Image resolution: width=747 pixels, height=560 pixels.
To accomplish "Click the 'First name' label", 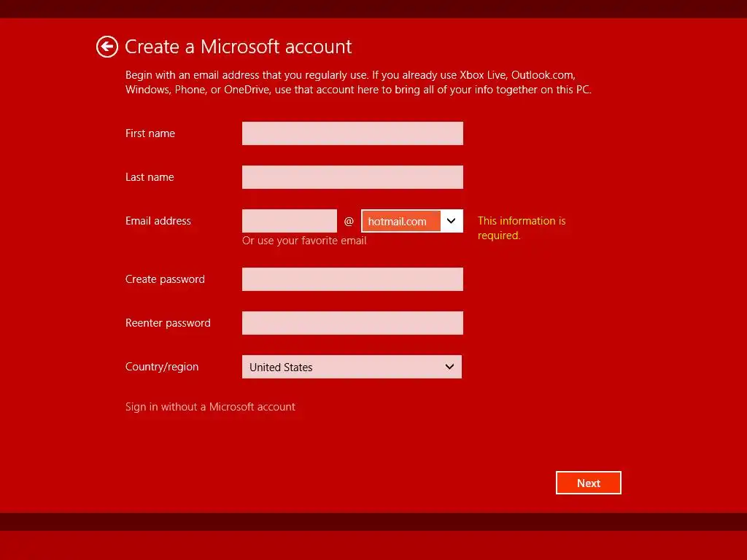I will pos(150,133).
